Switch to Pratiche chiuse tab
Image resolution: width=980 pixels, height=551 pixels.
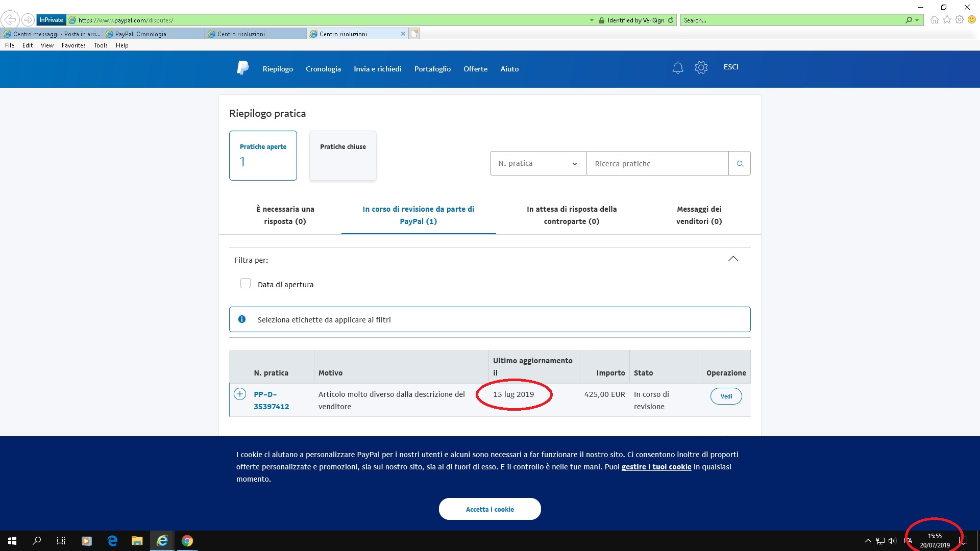[x=343, y=156]
